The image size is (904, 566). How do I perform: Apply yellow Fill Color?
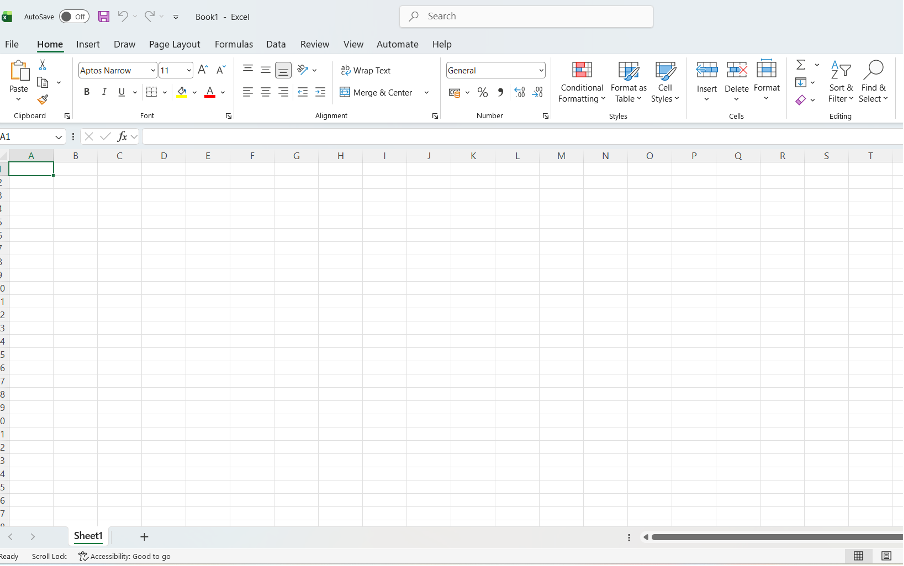tap(182, 92)
